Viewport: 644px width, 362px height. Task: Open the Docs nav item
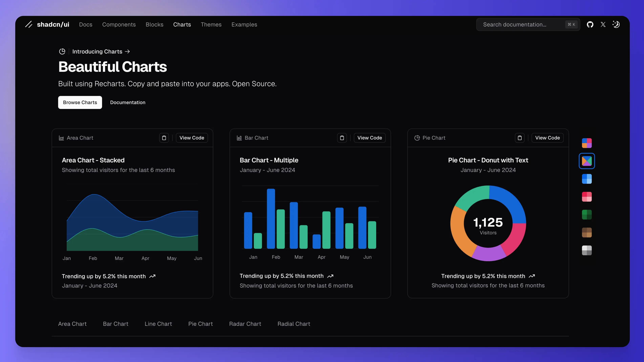(86, 25)
